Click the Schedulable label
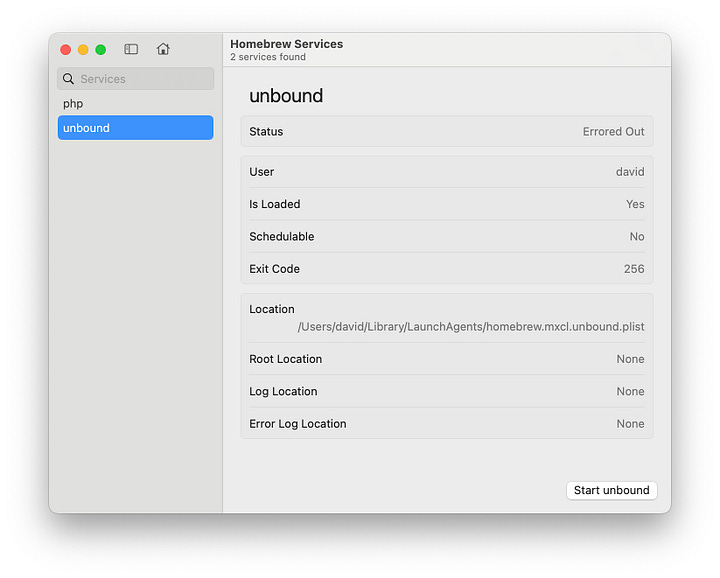 281,236
